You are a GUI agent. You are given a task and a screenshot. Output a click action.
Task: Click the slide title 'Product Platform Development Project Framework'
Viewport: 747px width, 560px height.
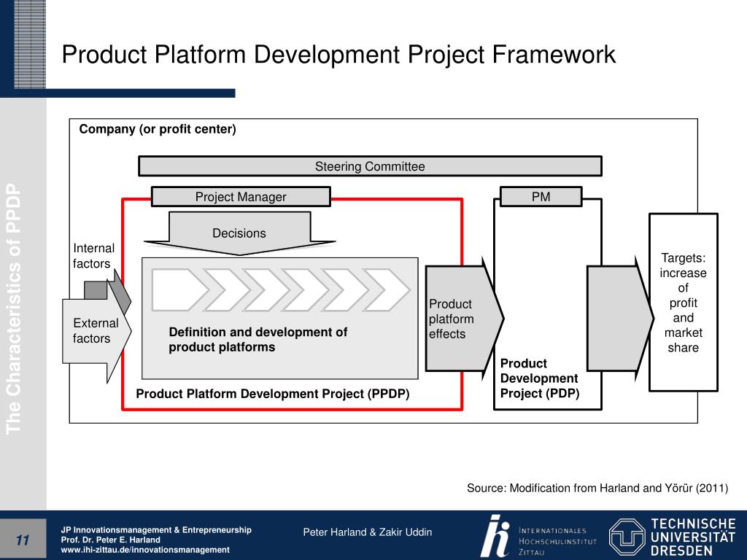pos(338,55)
